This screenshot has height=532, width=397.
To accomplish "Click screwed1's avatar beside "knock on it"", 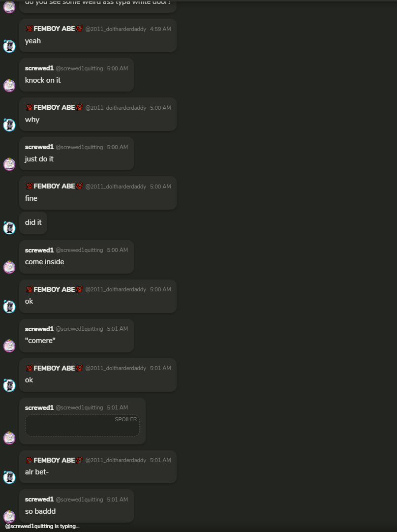I will 9,86.
